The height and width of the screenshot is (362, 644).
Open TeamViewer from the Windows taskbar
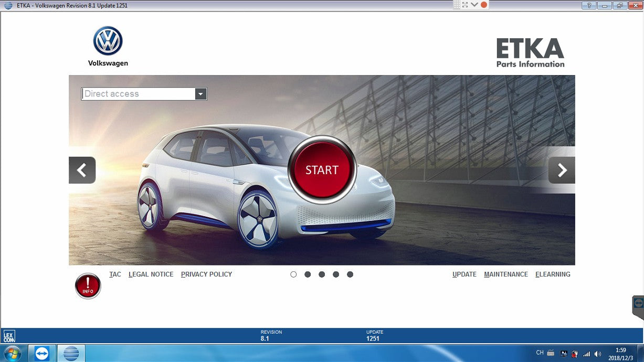click(x=41, y=353)
